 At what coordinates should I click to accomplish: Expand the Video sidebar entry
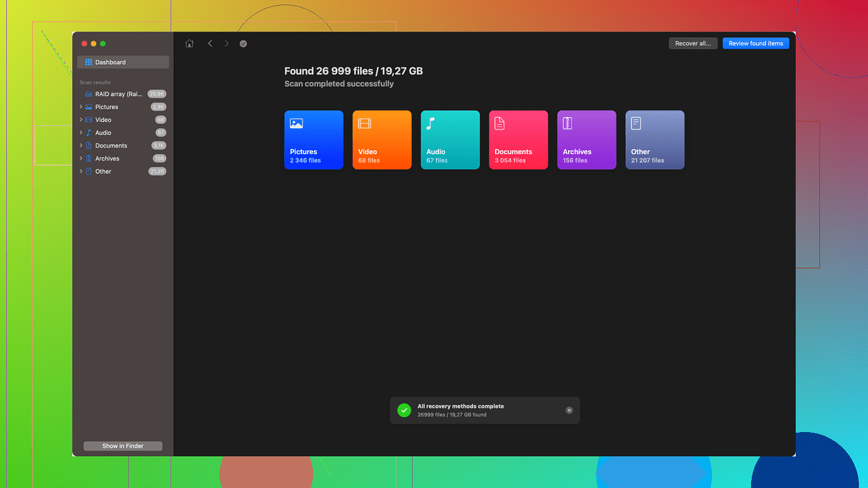point(81,119)
